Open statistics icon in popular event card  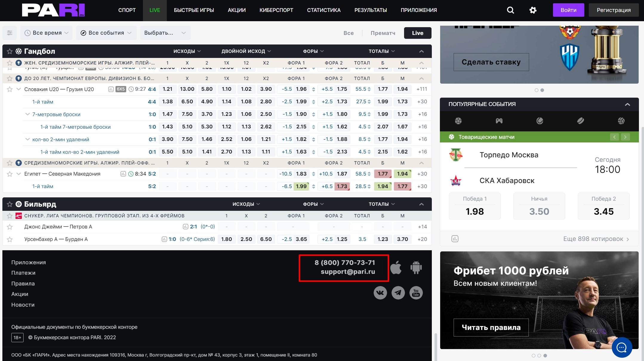(455, 239)
